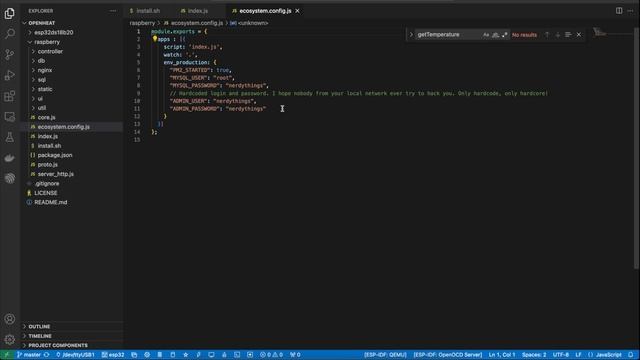Open the Docker whale view
The image size is (640, 360).
[x=9, y=158]
